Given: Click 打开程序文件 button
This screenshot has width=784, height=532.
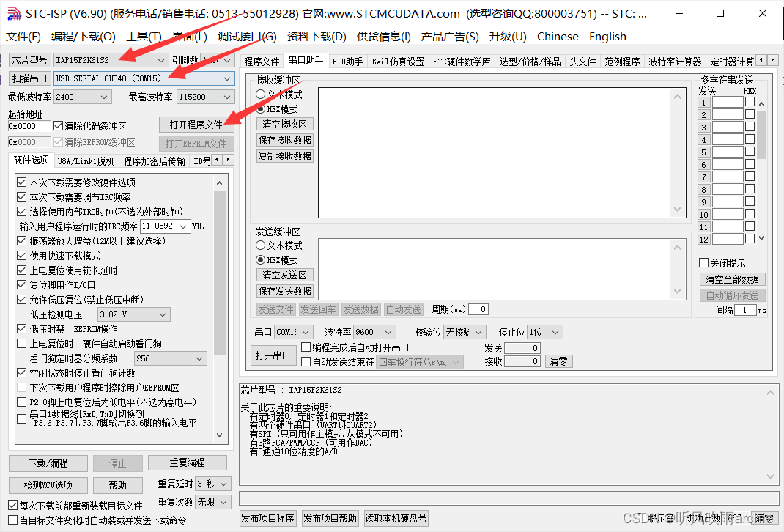Looking at the screenshot, I should (196, 125).
